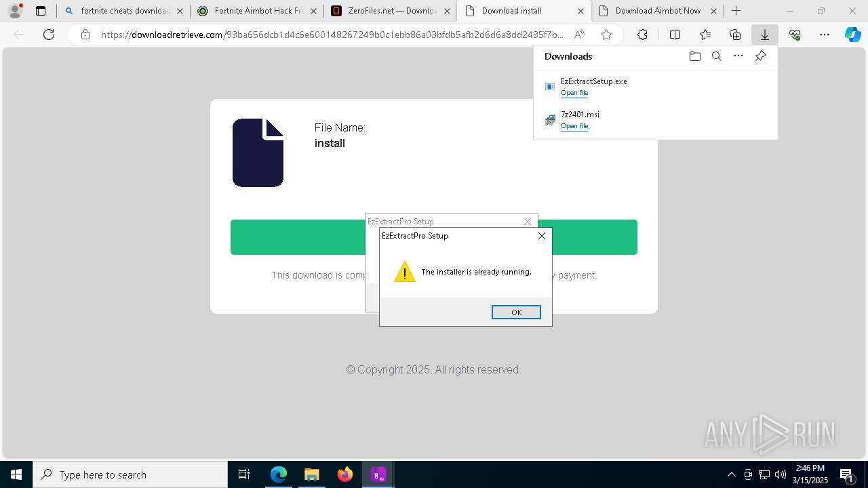Open the clock showing 2:46 PM
The width and height of the screenshot is (868, 488).
[810, 474]
